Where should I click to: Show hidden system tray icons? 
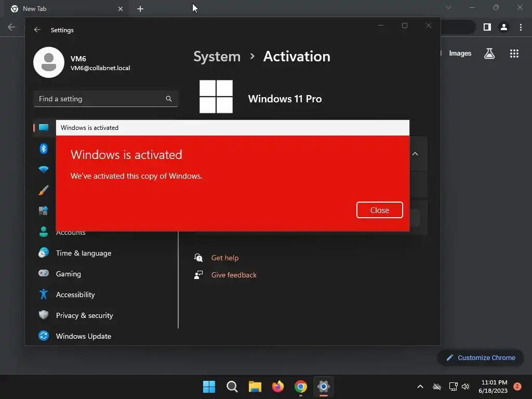420,387
